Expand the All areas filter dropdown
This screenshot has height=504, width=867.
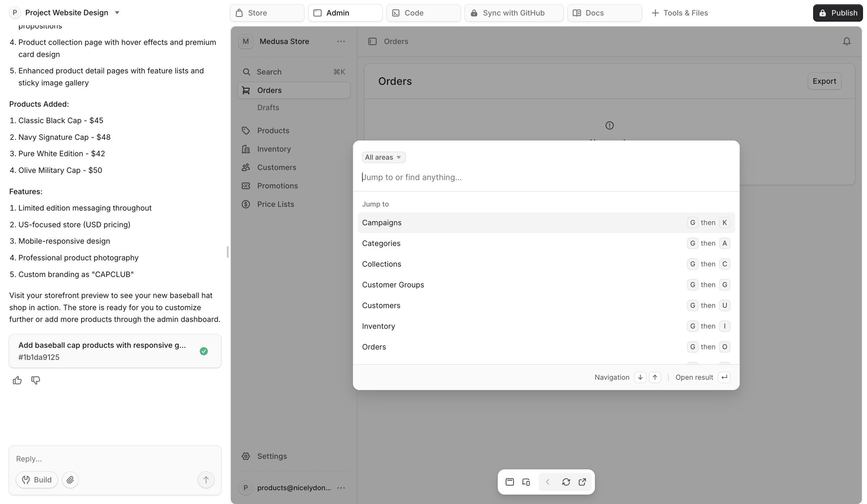coord(384,157)
